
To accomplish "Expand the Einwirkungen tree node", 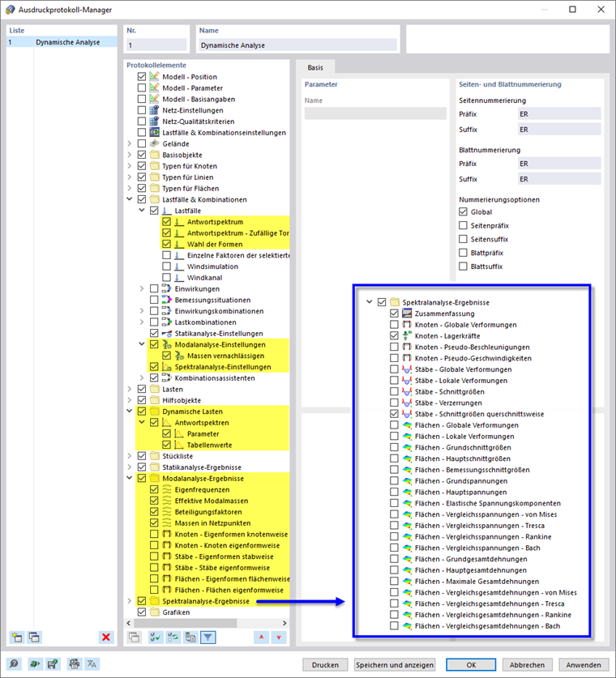I will click(142, 288).
